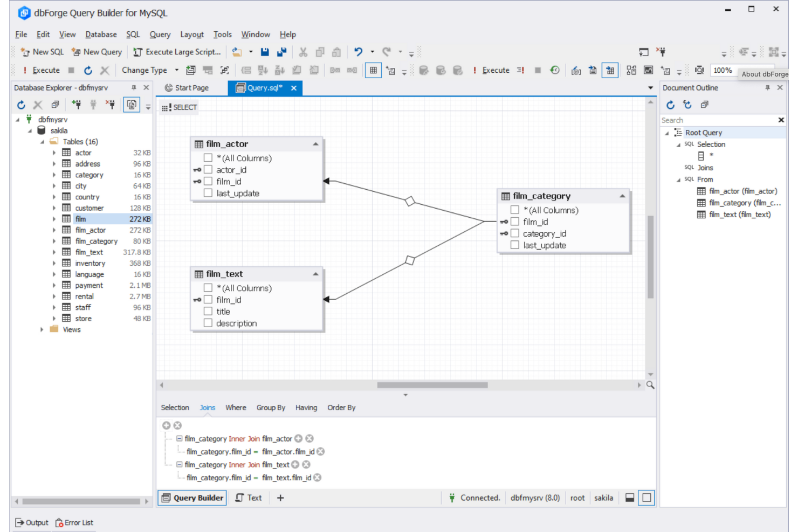This screenshot has width=798, height=532.
Task: Set the zoom percentage field to 100%
Action: pos(723,70)
